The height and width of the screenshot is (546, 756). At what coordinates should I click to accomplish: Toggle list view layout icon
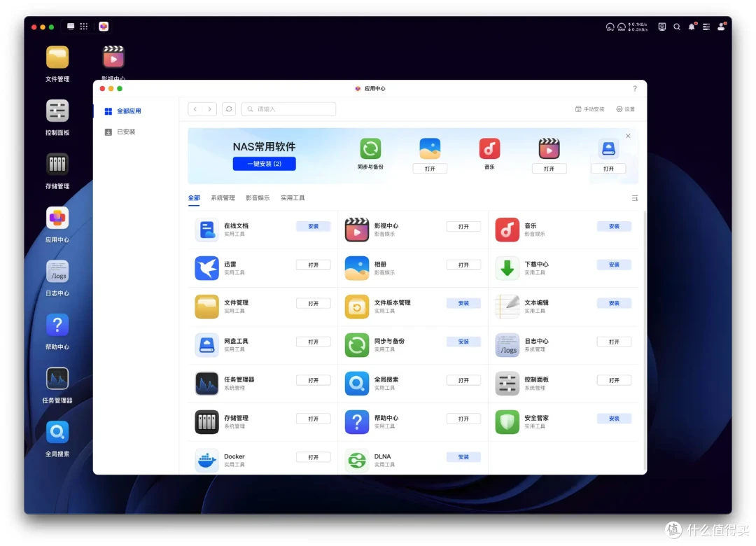(635, 198)
